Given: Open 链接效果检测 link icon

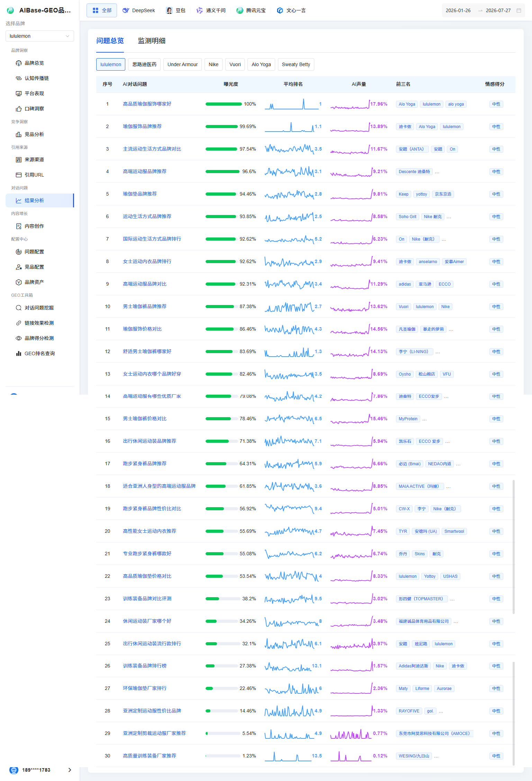Looking at the screenshot, I should (x=19, y=323).
